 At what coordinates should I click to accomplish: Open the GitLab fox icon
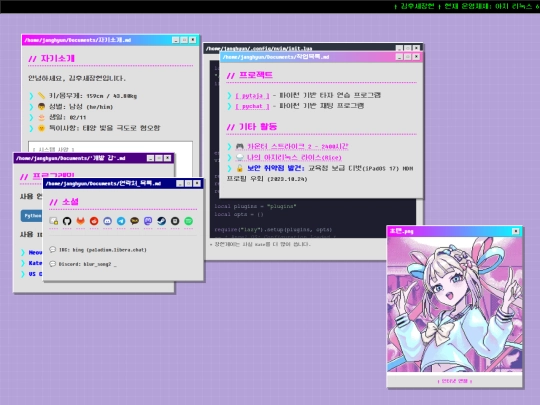pos(81,221)
